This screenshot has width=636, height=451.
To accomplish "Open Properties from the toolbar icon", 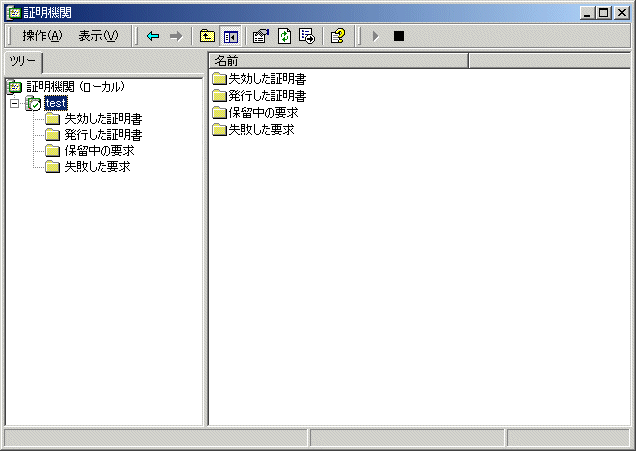I will 261,37.
